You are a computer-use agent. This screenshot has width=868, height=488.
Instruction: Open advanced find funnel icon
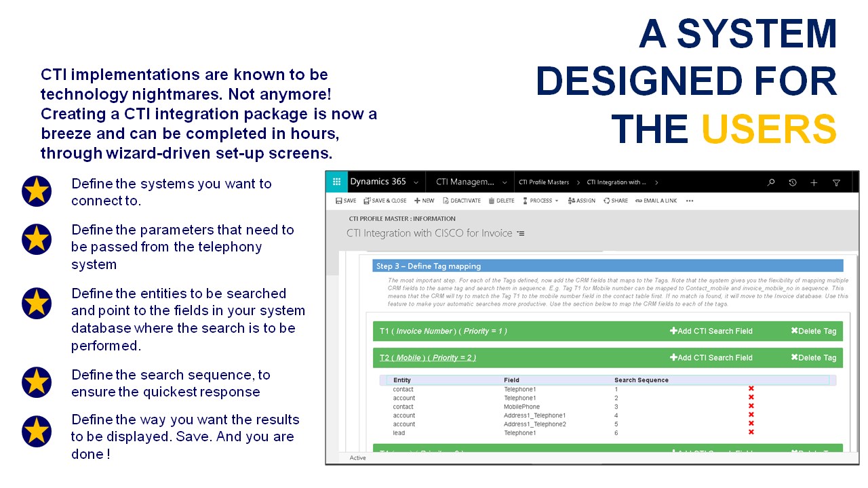[x=836, y=182]
